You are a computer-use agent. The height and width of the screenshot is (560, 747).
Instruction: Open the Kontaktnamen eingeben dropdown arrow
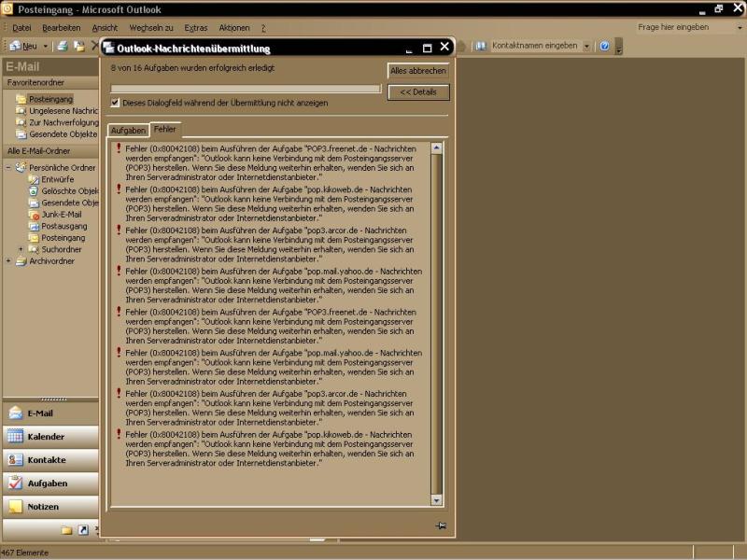(x=587, y=46)
